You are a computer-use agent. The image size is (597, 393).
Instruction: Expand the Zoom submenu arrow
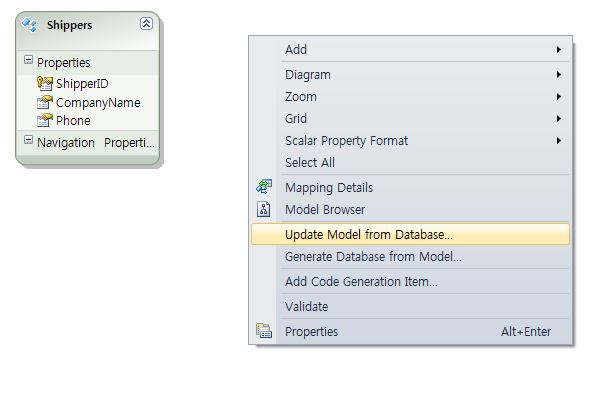click(559, 96)
